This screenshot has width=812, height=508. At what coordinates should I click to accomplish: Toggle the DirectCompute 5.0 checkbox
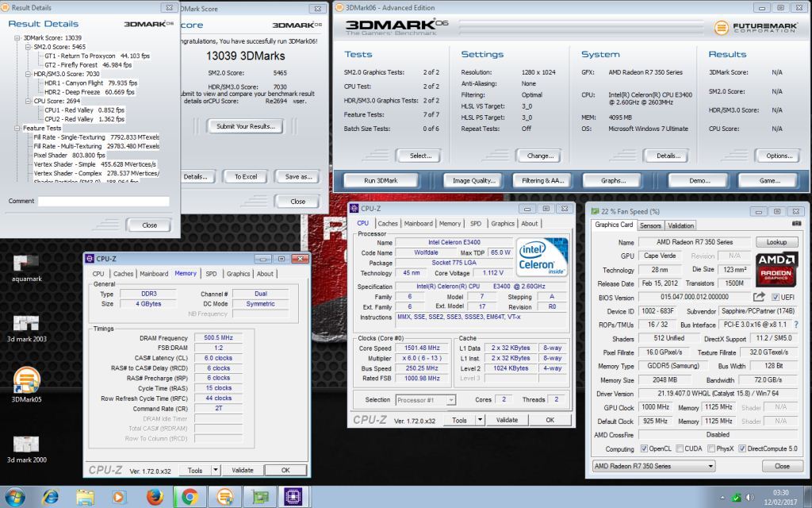[742, 448]
